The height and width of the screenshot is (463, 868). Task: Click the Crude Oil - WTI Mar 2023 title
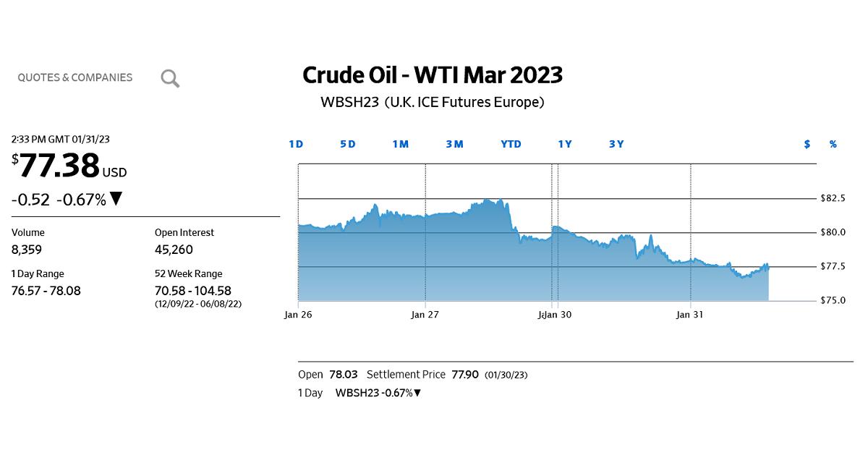[432, 75]
